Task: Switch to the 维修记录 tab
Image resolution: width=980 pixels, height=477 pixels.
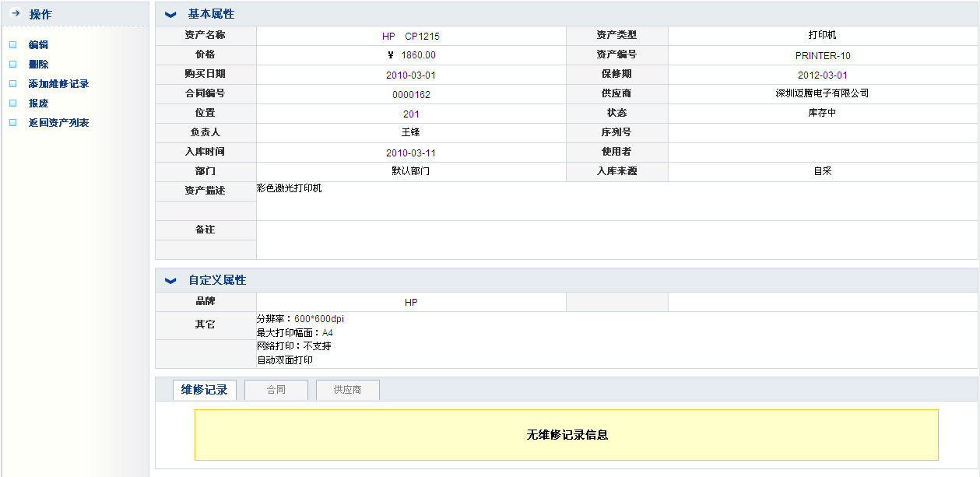Action: click(204, 390)
